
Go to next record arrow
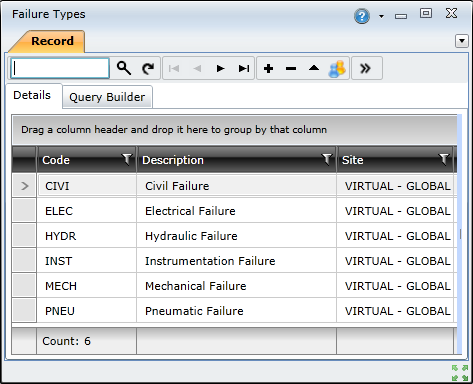pyautogui.click(x=220, y=69)
